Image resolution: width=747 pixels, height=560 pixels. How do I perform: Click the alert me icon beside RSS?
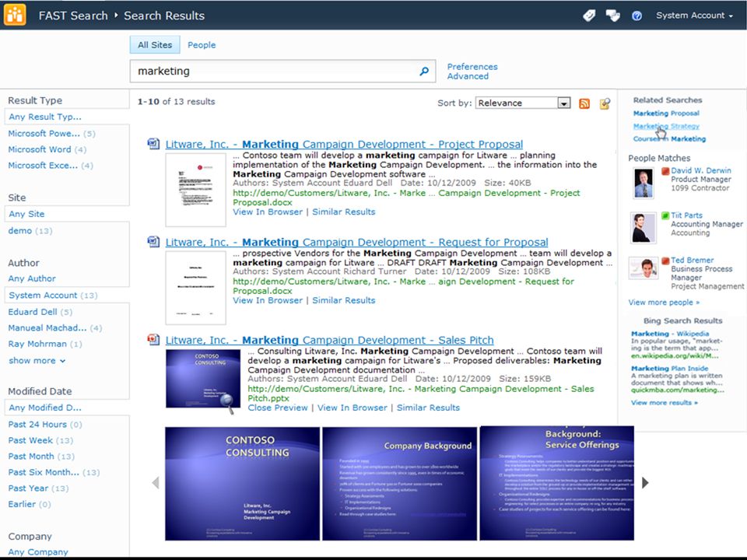click(x=605, y=103)
